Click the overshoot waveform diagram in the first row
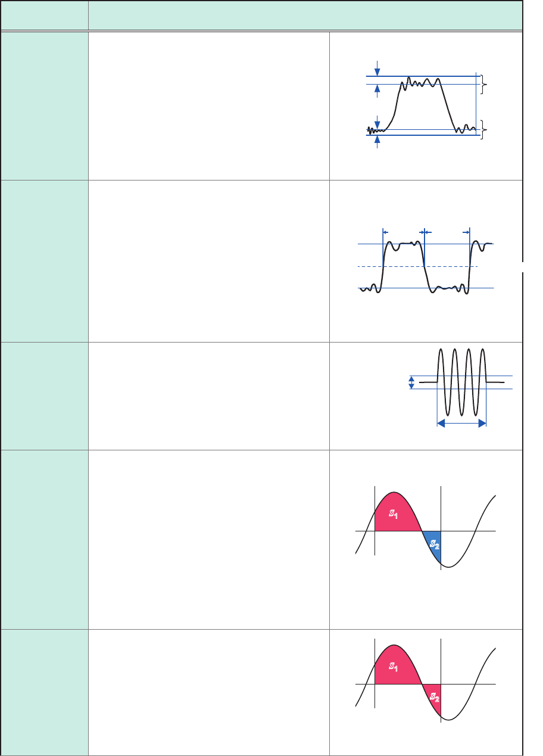The image size is (543, 756). (422, 106)
